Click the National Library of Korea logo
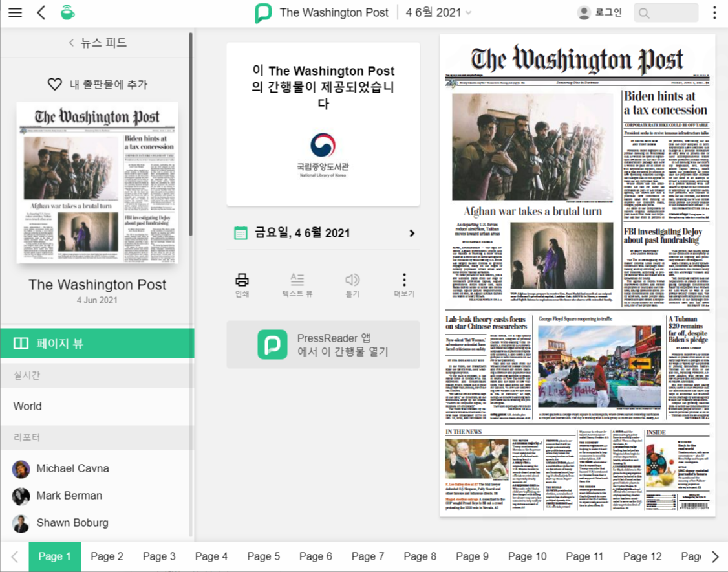The height and width of the screenshot is (572, 728). click(323, 155)
